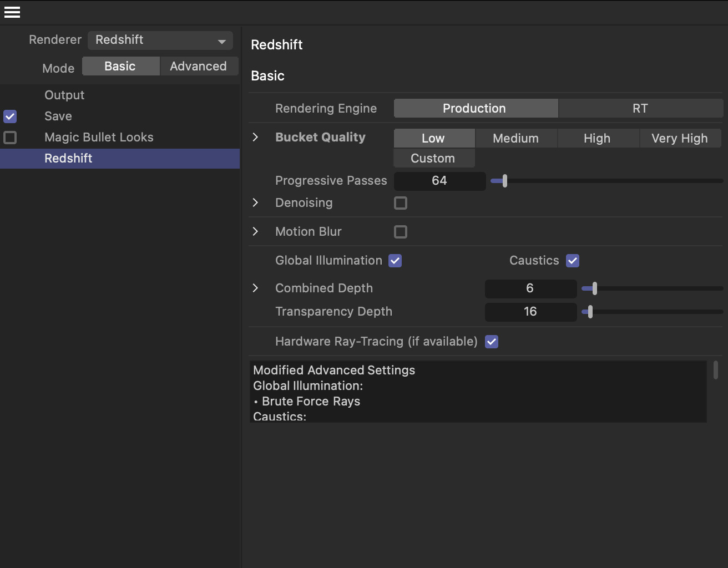Click the 'Transparency Depth' label

(334, 311)
